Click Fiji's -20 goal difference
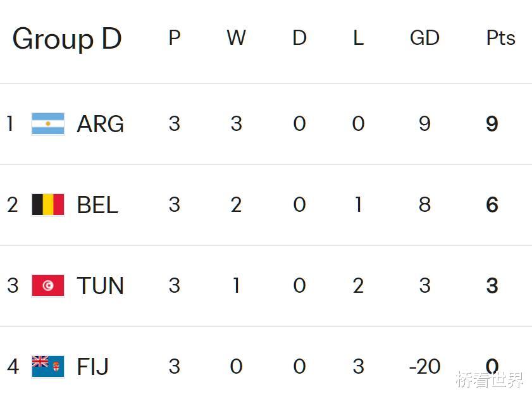Viewport: 532px width, 399px height. tap(424, 367)
